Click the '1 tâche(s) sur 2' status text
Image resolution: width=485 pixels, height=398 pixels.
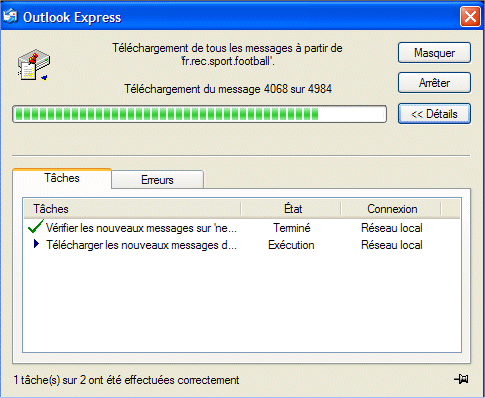tap(126, 380)
